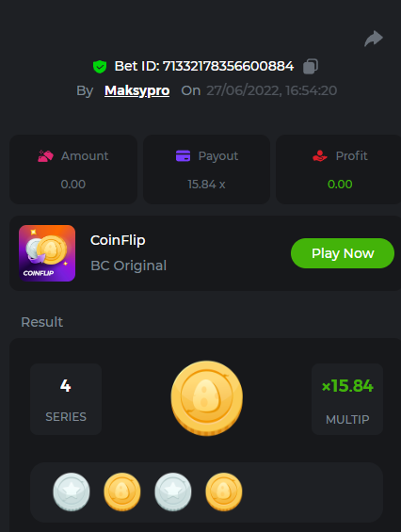Click the red Profit hand icon

[x=320, y=155]
